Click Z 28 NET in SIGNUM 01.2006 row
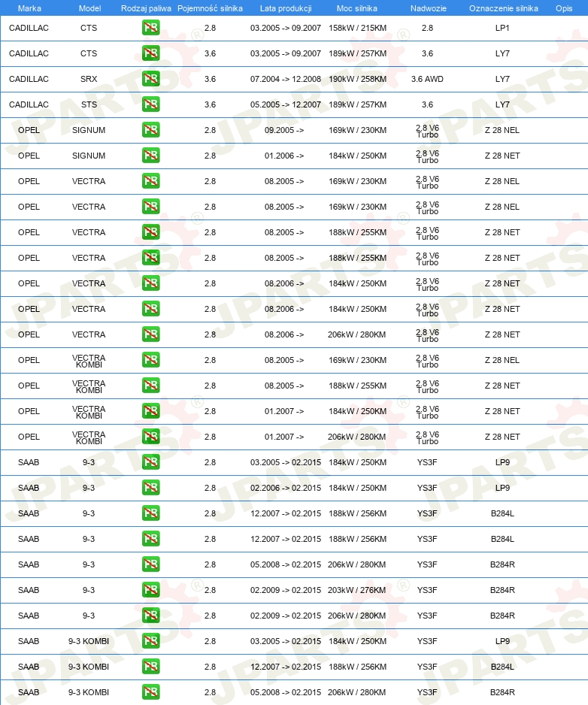 pyautogui.click(x=502, y=156)
